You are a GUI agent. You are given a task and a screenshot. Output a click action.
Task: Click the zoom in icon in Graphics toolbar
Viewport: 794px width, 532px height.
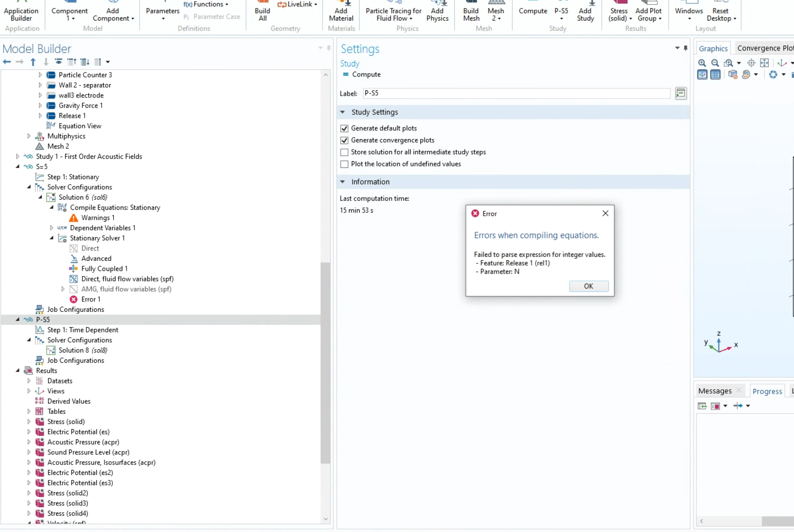(x=702, y=63)
